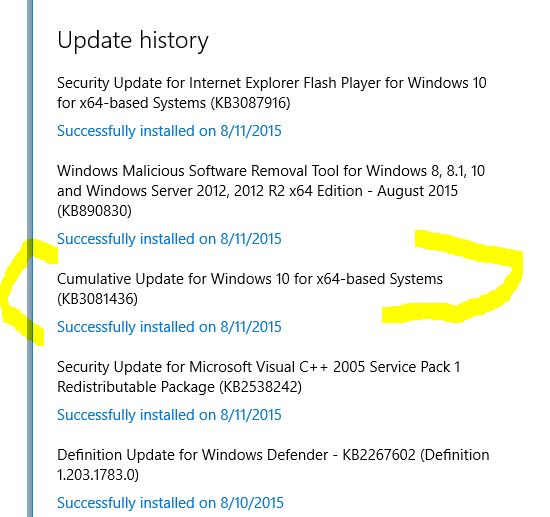Select the Security Update for Internet Explorer Flash Player title
This screenshot has height=517, width=550.
coord(271,93)
